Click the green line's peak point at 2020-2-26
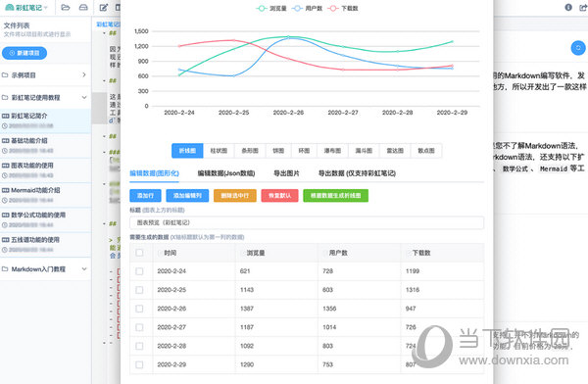588x384 pixels. 288,37
